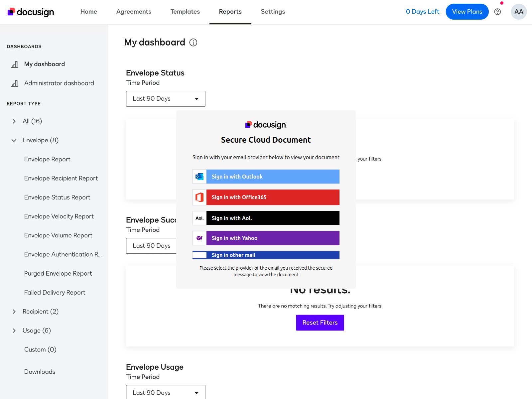Open the Envelope Volume Report
The image size is (532, 399).
[58, 235]
